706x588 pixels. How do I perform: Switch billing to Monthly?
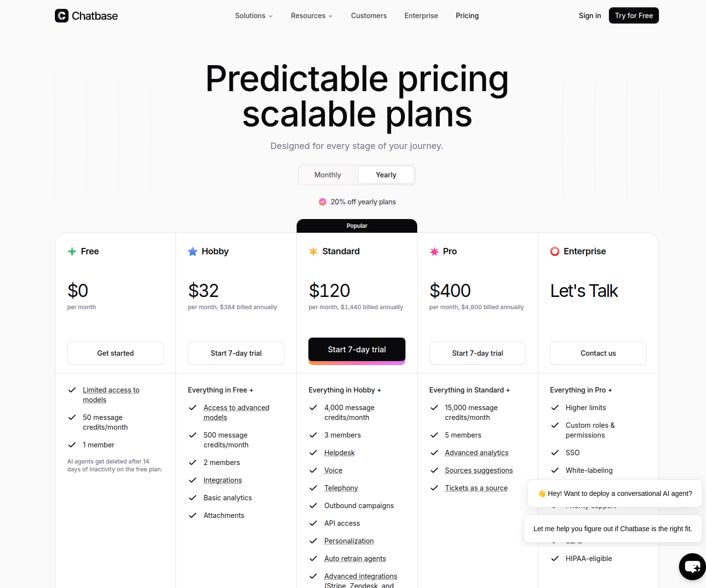point(328,175)
